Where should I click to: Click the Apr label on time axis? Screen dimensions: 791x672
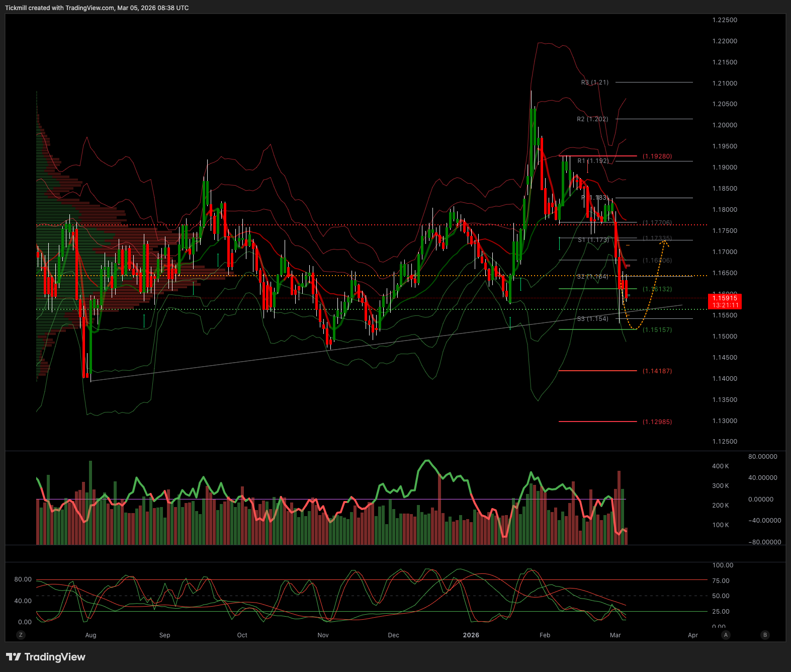[692, 635]
